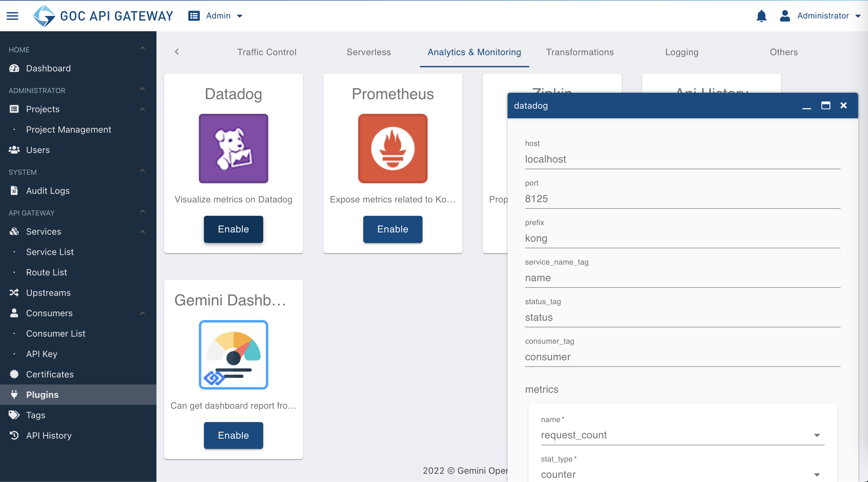
Task: Click the consumer_tag field
Action: (x=682, y=357)
